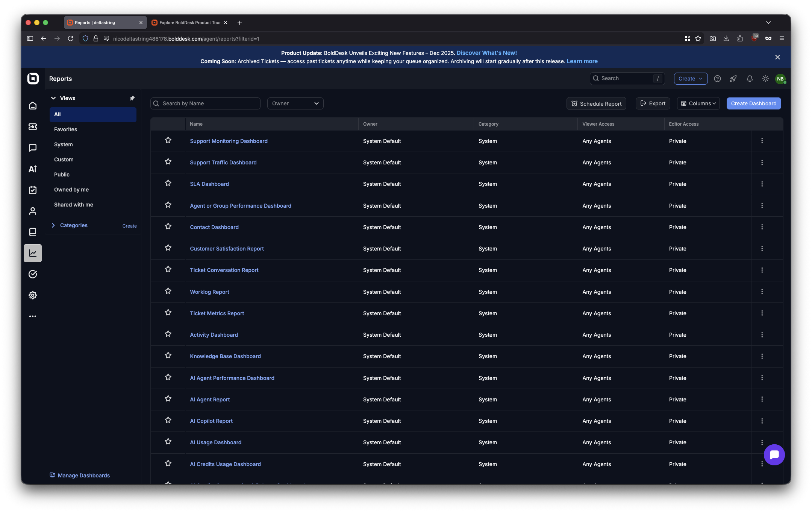Favorite the Ticket Metrics Report star
This screenshot has height=512, width=812.
click(168, 313)
